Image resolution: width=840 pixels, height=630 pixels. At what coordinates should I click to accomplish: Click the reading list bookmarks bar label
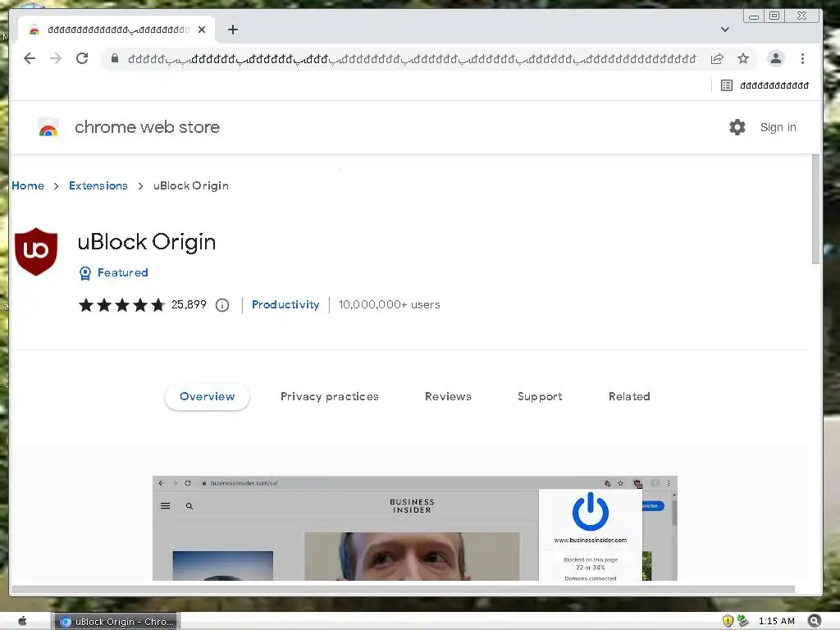click(774, 85)
